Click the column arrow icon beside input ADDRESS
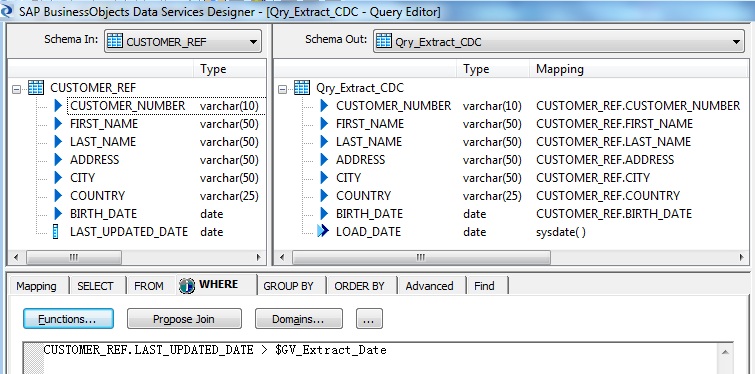This screenshot has height=374, width=755. [58, 159]
